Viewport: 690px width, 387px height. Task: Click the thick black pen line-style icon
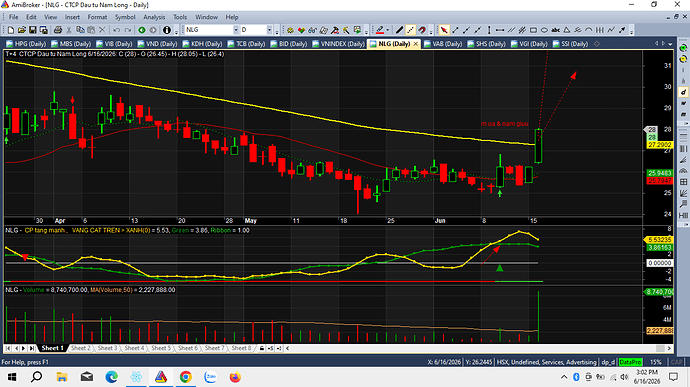(x=399, y=30)
